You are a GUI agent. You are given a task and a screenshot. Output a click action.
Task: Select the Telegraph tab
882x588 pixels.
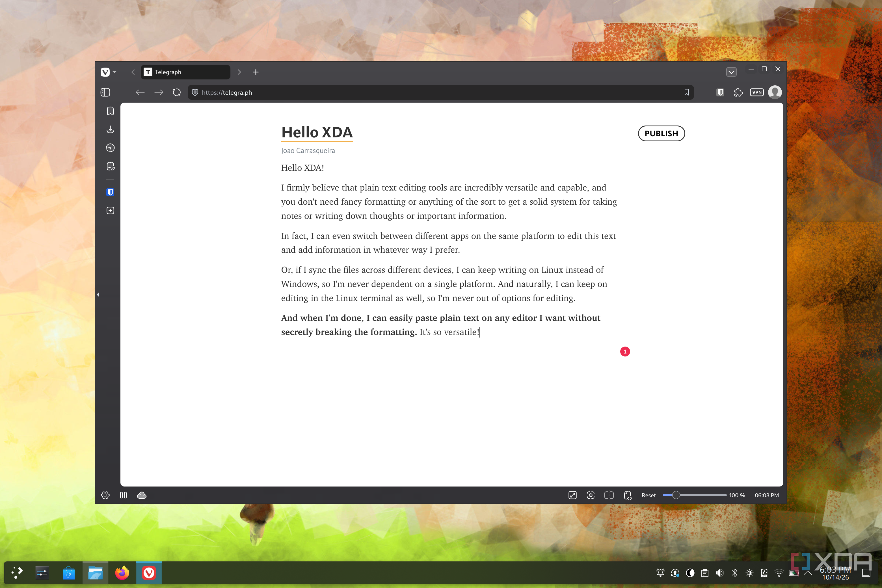click(x=186, y=72)
